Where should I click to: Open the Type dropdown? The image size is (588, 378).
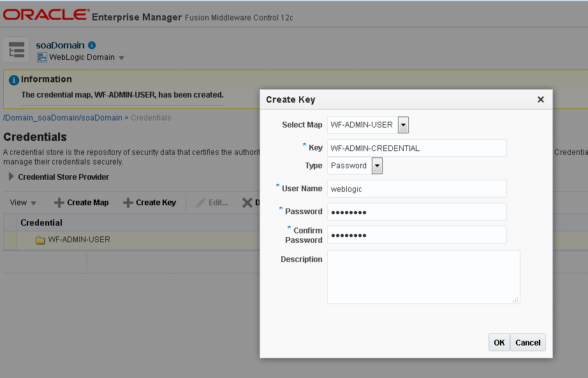377,166
